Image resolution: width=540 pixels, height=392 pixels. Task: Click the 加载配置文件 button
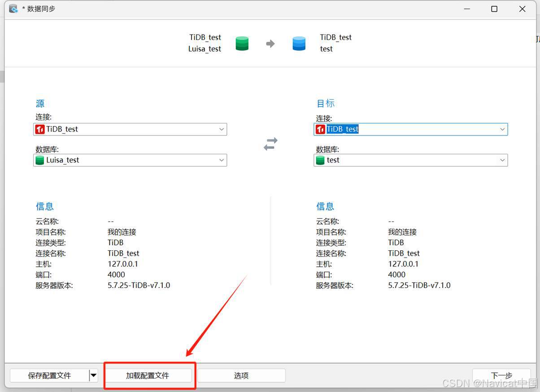pos(148,375)
